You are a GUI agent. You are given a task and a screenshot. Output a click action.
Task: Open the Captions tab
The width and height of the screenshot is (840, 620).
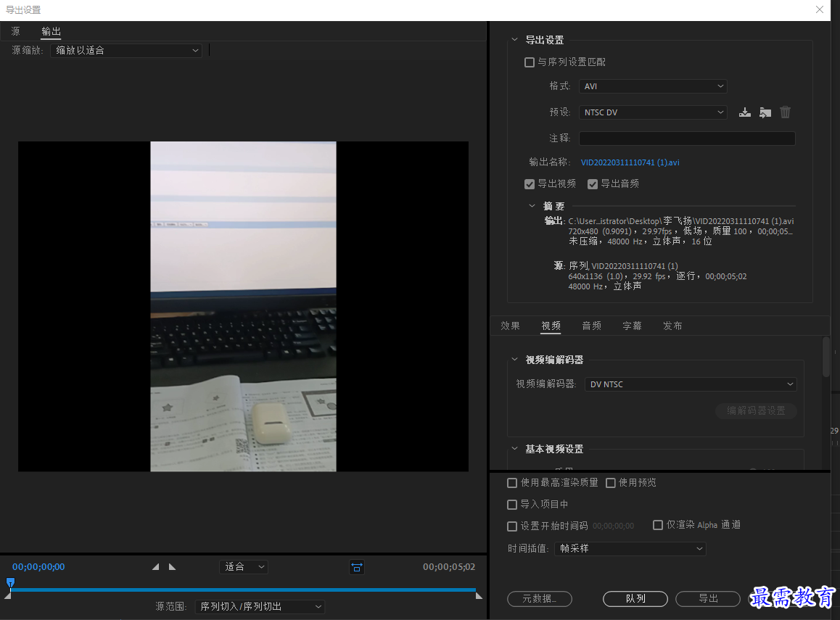[632, 326]
